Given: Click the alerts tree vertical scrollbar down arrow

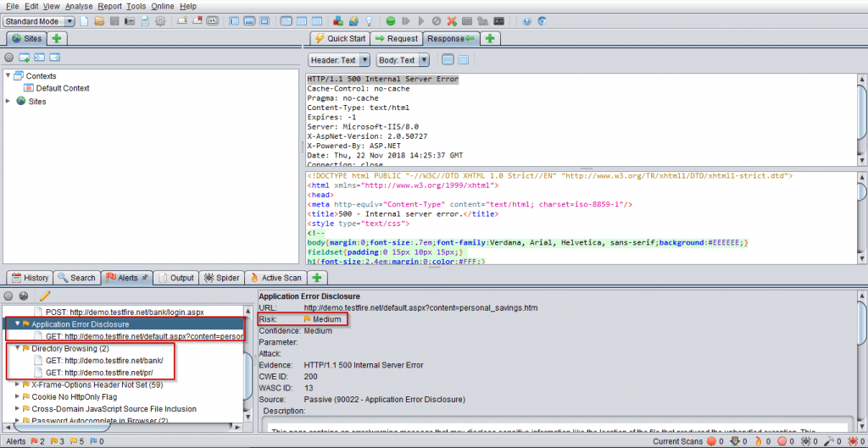Looking at the screenshot, I should [248, 418].
